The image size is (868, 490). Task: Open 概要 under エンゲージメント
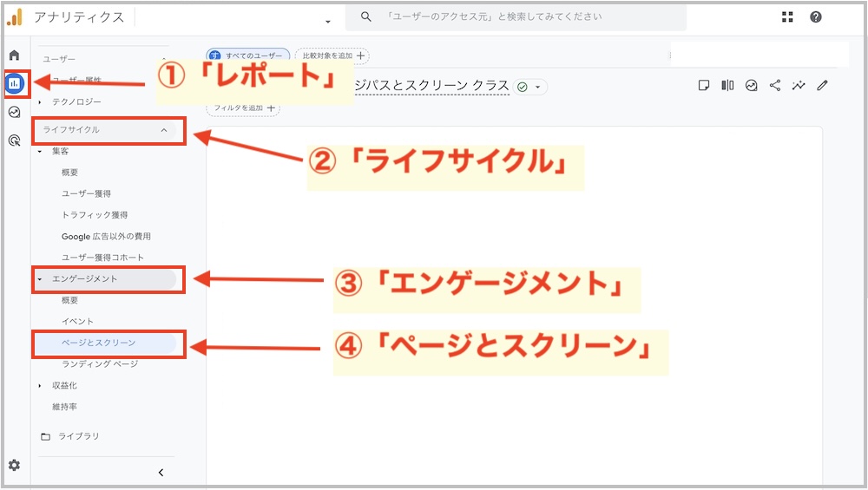pyautogui.click(x=69, y=300)
